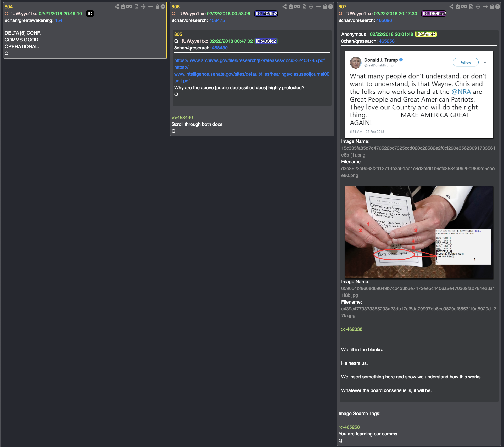
Task: Click the purple ID: 9539a2 badge
Action: [x=434, y=14]
